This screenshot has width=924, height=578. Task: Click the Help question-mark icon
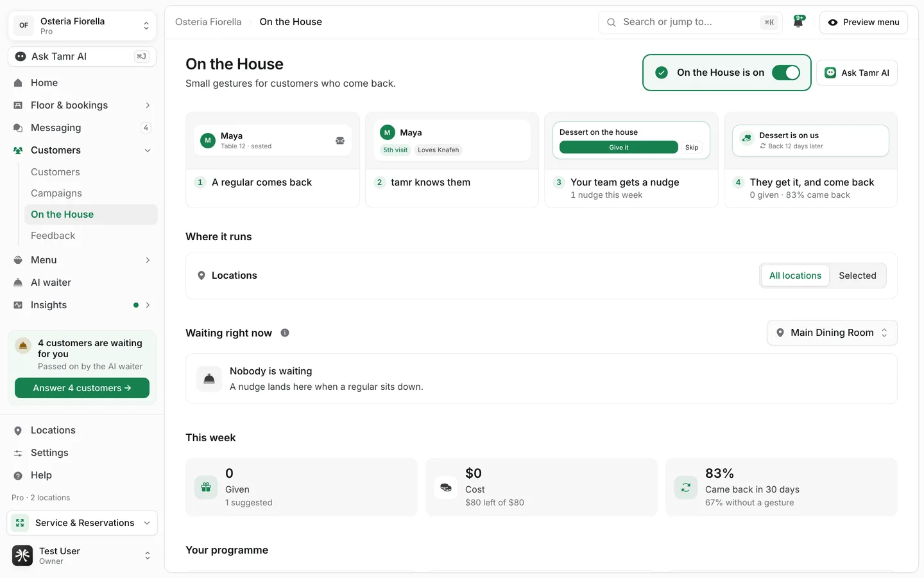[18, 475]
